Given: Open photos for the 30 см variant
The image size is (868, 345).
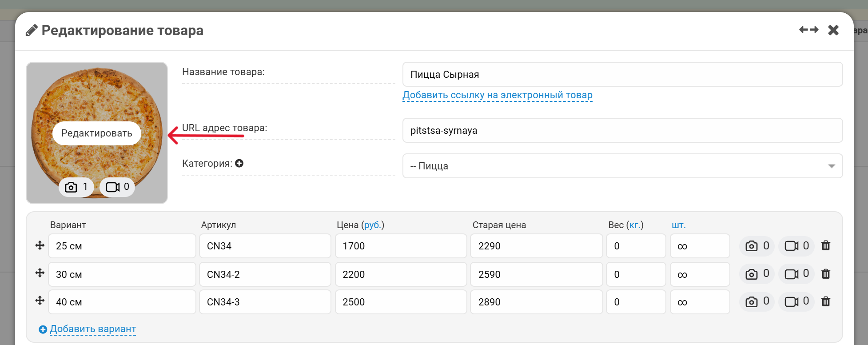Looking at the screenshot, I should tap(757, 274).
